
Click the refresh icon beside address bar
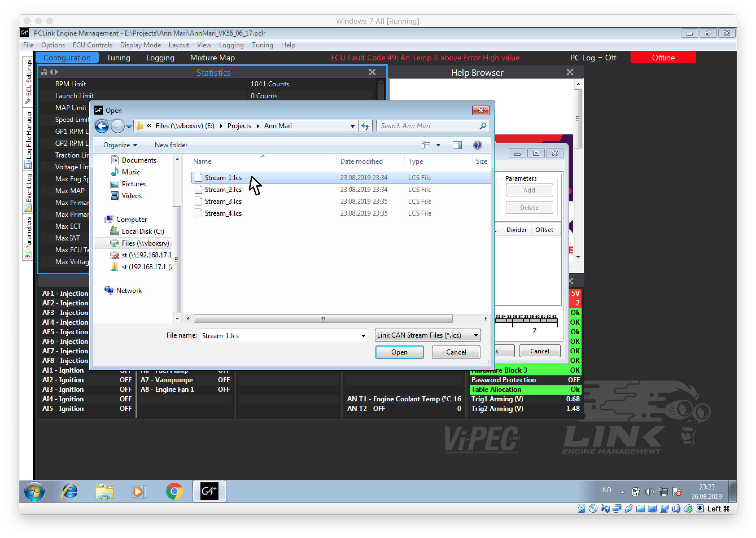pos(365,126)
